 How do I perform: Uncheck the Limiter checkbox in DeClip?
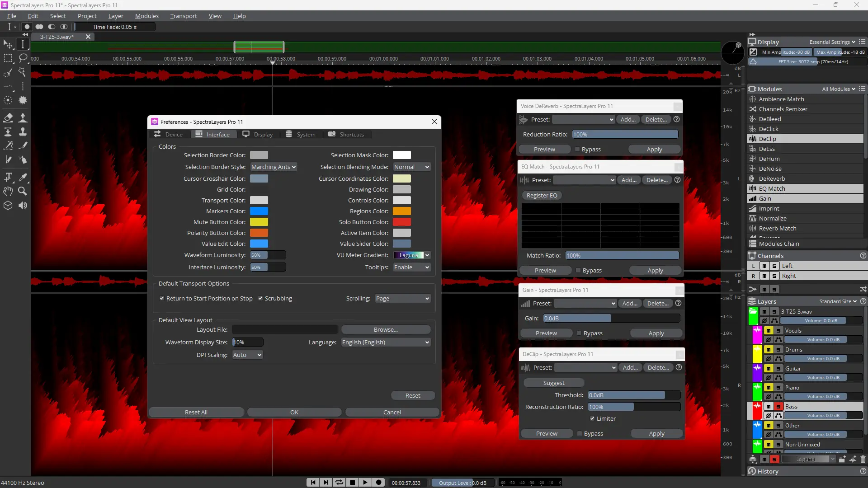point(592,419)
